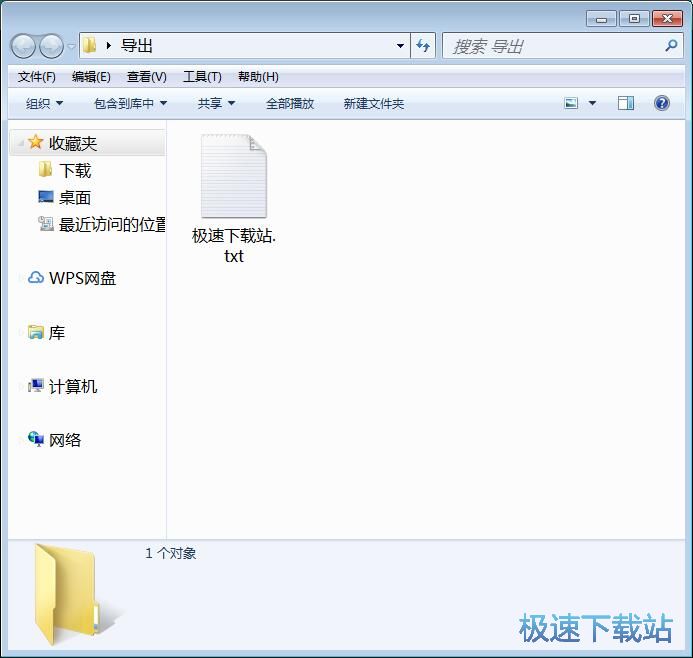Image resolution: width=693 pixels, height=658 pixels.
Task: Click the desktop icon beside 桌面
Action: pyautogui.click(x=46, y=196)
